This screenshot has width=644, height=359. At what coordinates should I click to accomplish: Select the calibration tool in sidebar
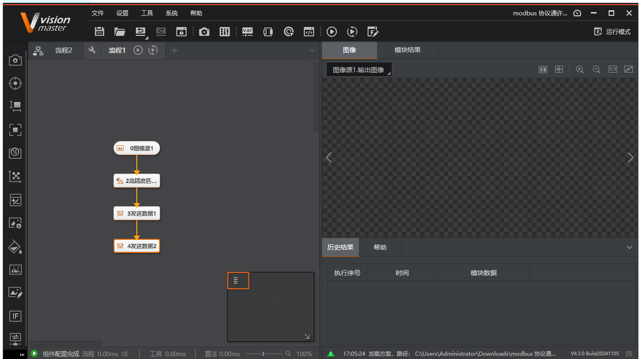[15, 176]
